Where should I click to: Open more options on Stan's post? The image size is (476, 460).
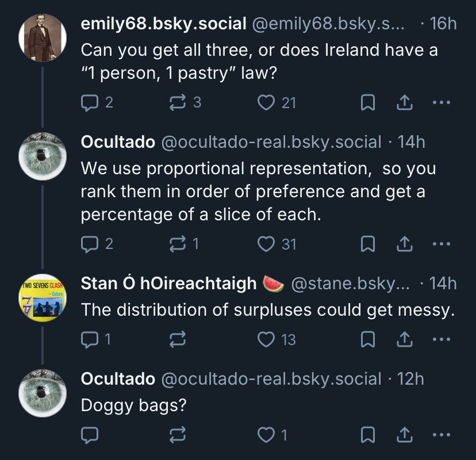(441, 340)
